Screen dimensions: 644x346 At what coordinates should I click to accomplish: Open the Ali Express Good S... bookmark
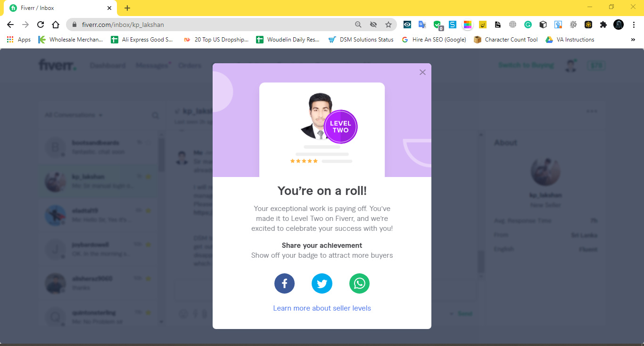(142, 40)
